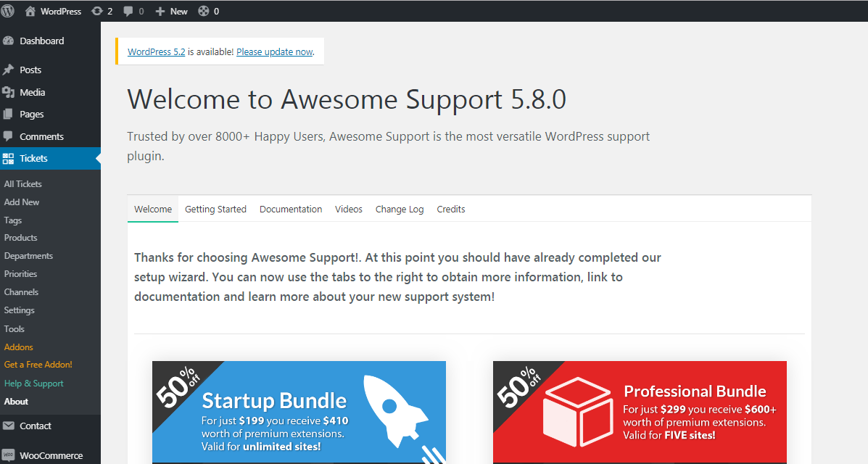Click the Tickets grid icon in sidebar
The image size is (868, 464).
point(8,158)
